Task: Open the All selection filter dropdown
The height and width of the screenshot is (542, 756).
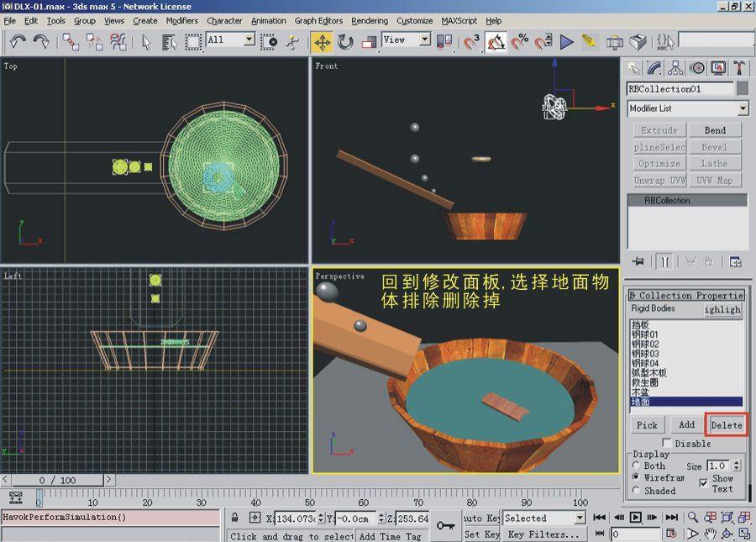Action: point(249,39)
